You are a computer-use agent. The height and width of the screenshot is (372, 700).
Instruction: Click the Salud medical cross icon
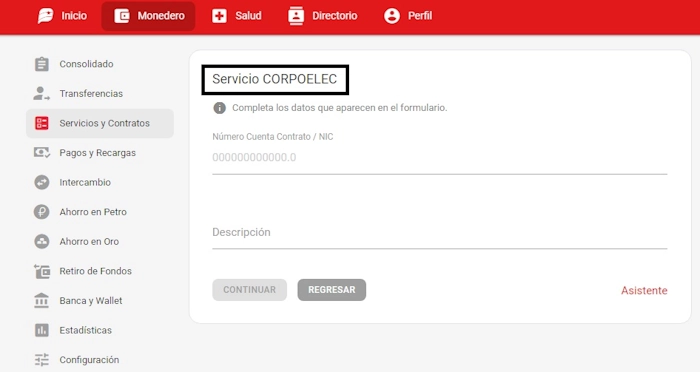[219, 16]
